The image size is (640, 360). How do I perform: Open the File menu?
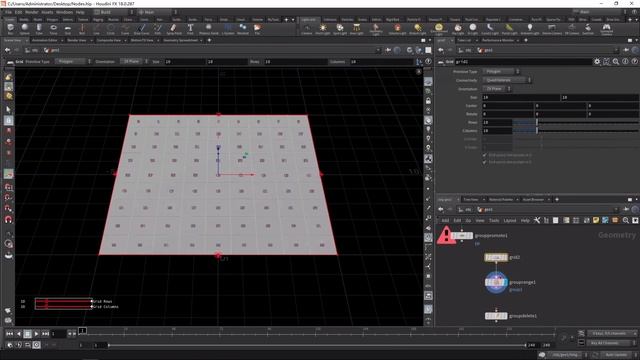pos(9,12)
